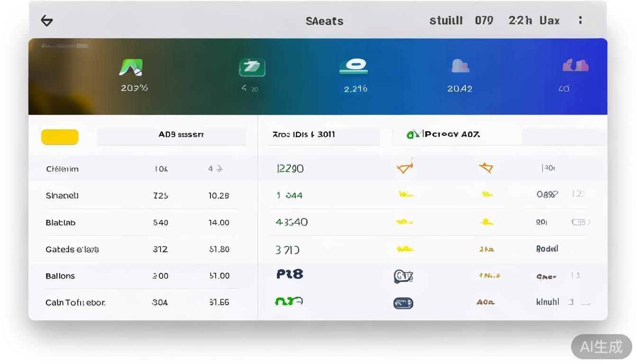Select the teal oval icon above 2.216
Image resolution: width=637 pixels, height=364 pixels.
(x=354, y=66)
